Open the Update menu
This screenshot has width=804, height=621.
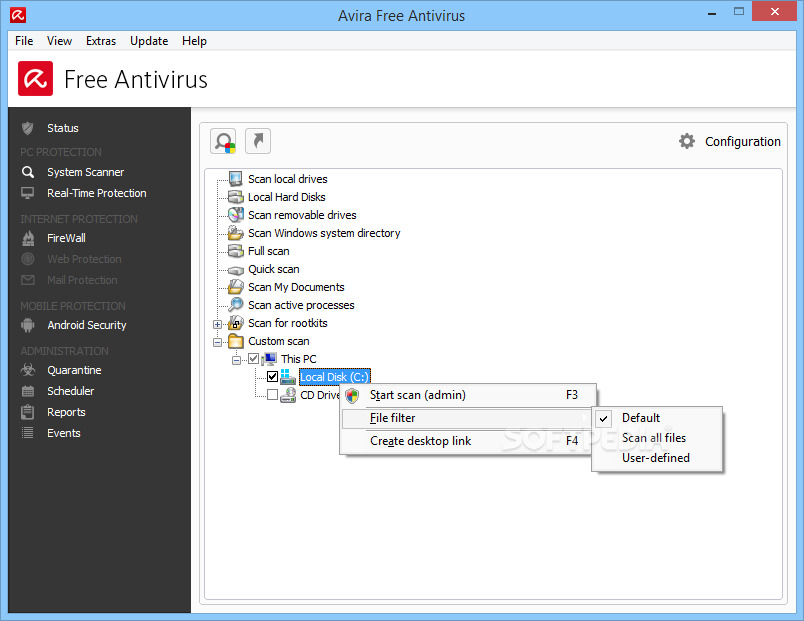(x=149, y=41)
